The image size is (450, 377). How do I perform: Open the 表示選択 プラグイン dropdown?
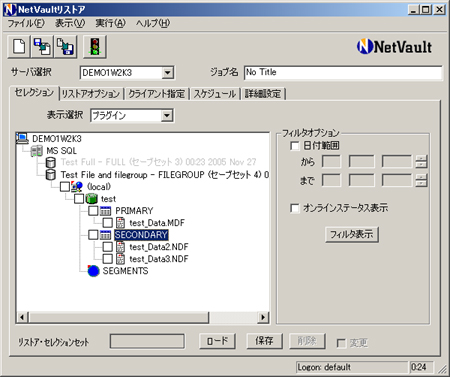(x=167, y=116)
